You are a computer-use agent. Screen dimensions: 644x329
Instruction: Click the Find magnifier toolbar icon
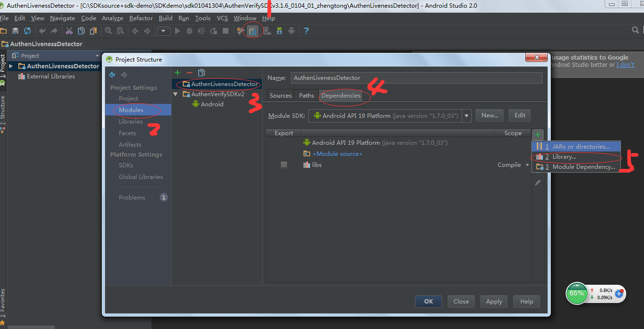(108, 31)
